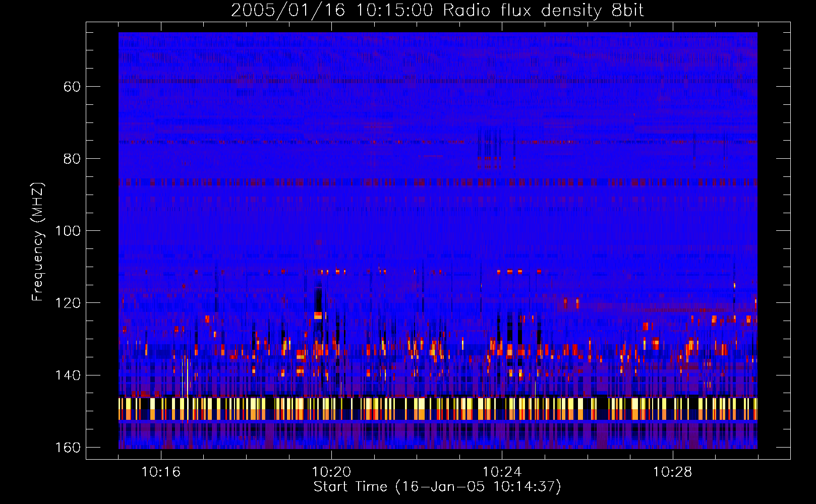
Task: Click the 10:24 time tick label
Action: click(x=502, y=472)
